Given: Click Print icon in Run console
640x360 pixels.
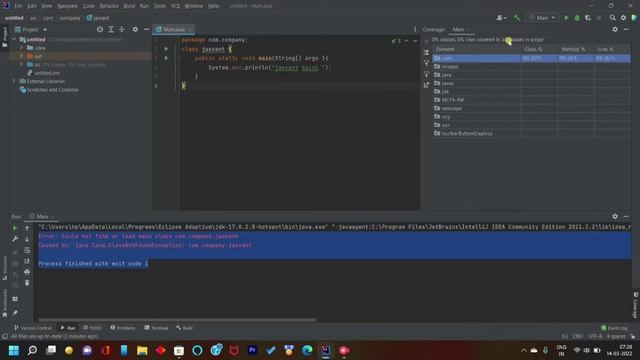Looking at the screenshot, I should tap(27, 272).
